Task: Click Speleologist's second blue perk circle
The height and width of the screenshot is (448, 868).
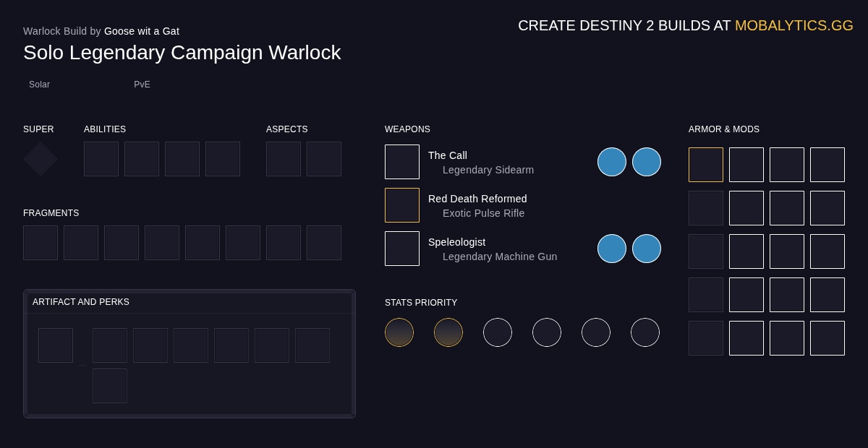Action: pyautogui.click(x=647, y=249)
